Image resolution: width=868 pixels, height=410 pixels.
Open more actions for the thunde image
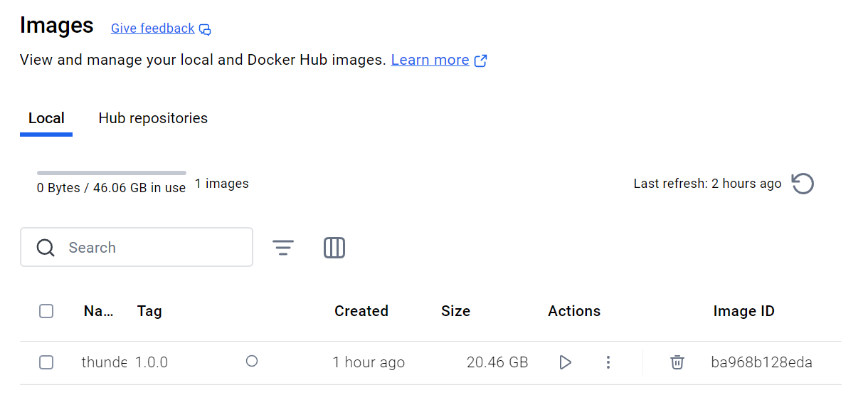608,362
